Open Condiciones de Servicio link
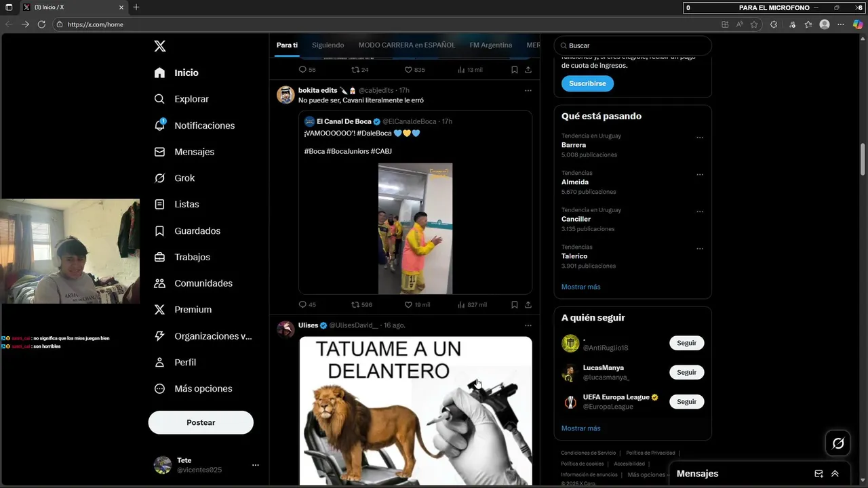The image size is (868, 488). coord(588,453)
